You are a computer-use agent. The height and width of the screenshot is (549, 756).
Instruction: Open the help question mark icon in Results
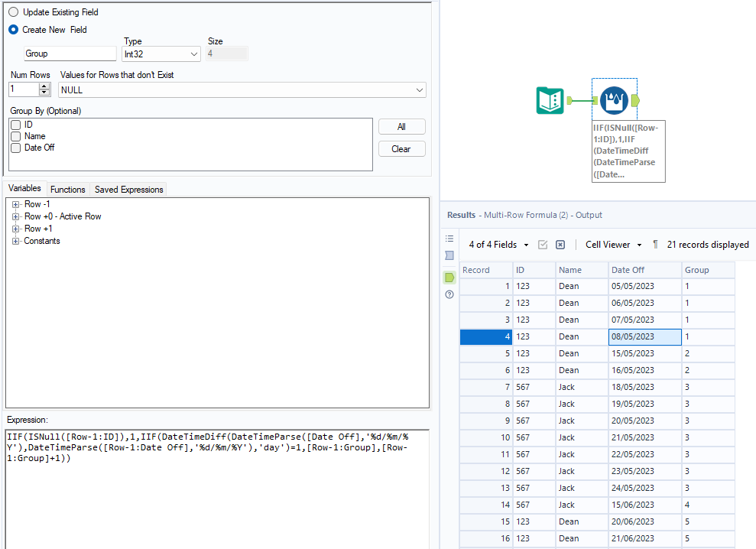[449, 294]
